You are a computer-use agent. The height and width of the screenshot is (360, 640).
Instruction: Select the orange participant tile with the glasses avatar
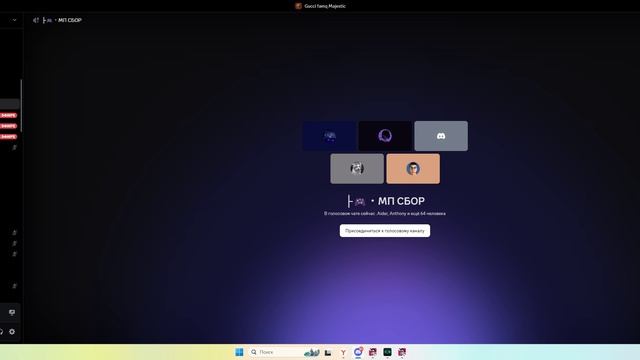pyautogui.click(x=413, y=169)
